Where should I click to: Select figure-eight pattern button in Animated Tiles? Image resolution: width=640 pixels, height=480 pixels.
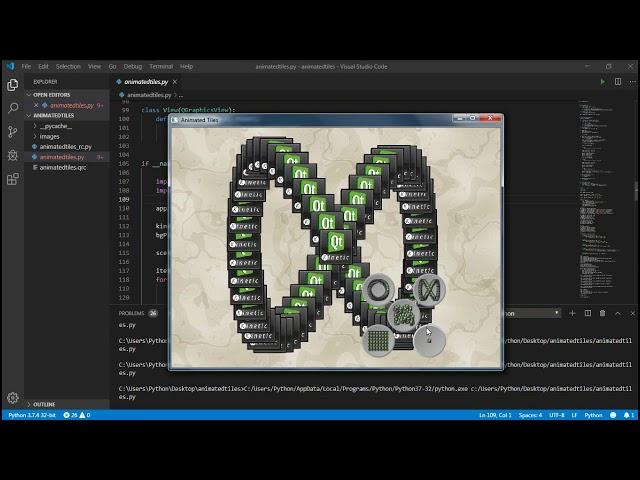[x=429, y=289]
